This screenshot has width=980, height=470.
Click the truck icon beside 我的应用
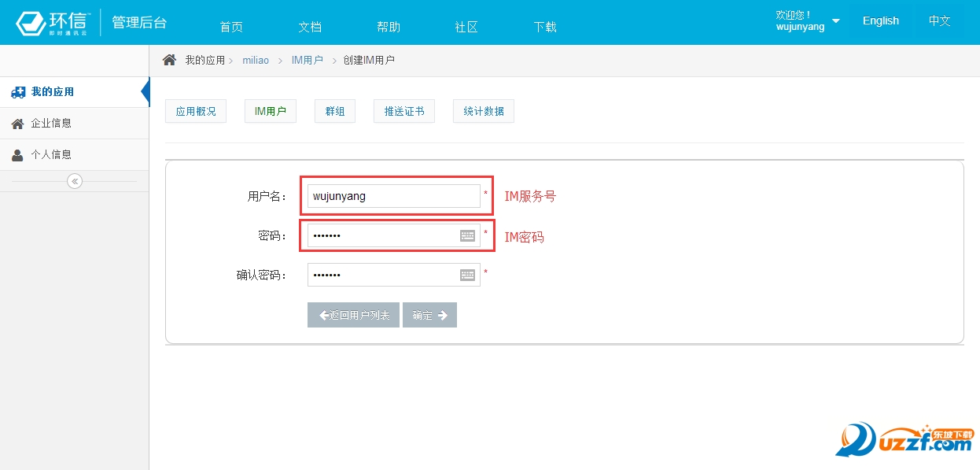coord(18,92)
